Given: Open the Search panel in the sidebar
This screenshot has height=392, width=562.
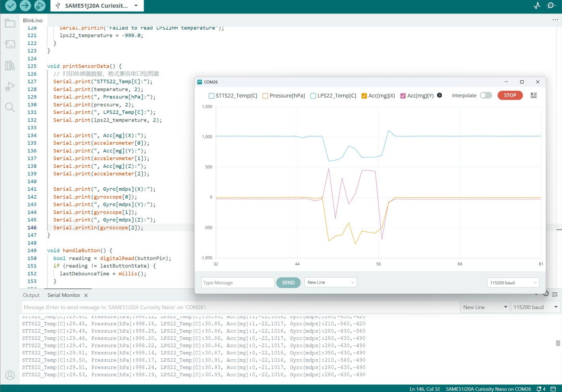Looking at the screenshot, I should point(10,107).
